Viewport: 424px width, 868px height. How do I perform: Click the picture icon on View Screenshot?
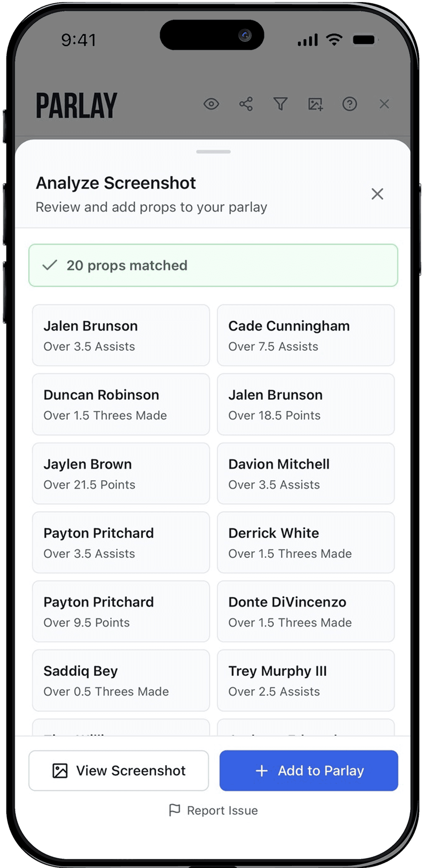click(60, 770)
